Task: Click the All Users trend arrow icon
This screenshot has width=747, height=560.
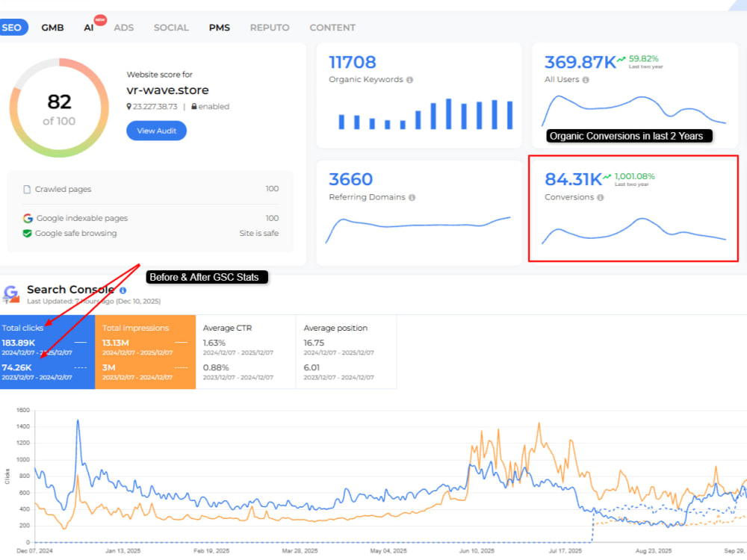Action: tap(622, 60)
